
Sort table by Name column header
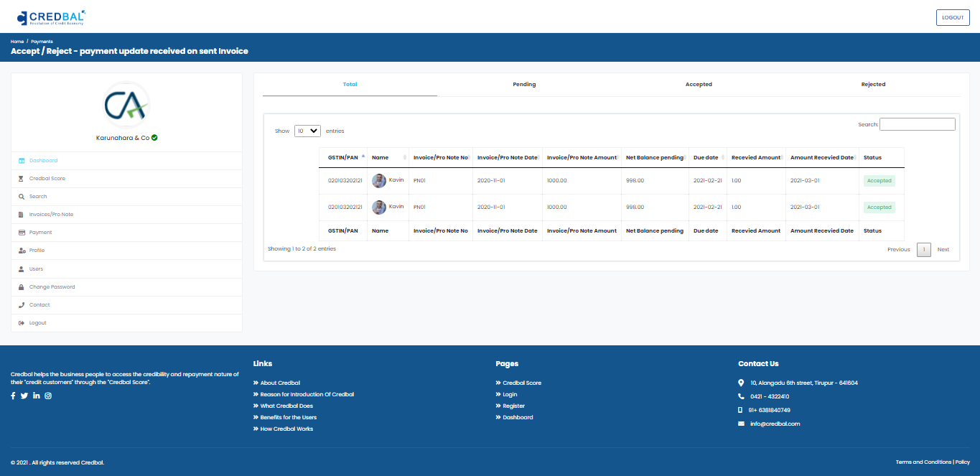click(388, 157)
